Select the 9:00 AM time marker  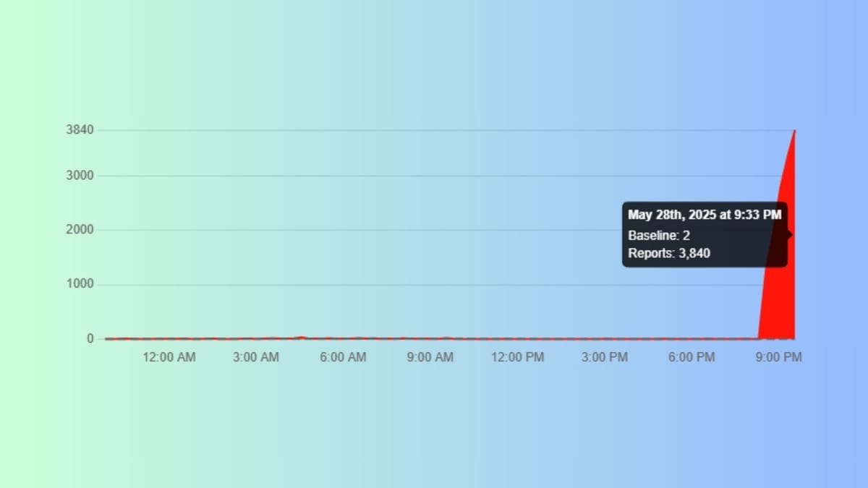pos(430,357)
